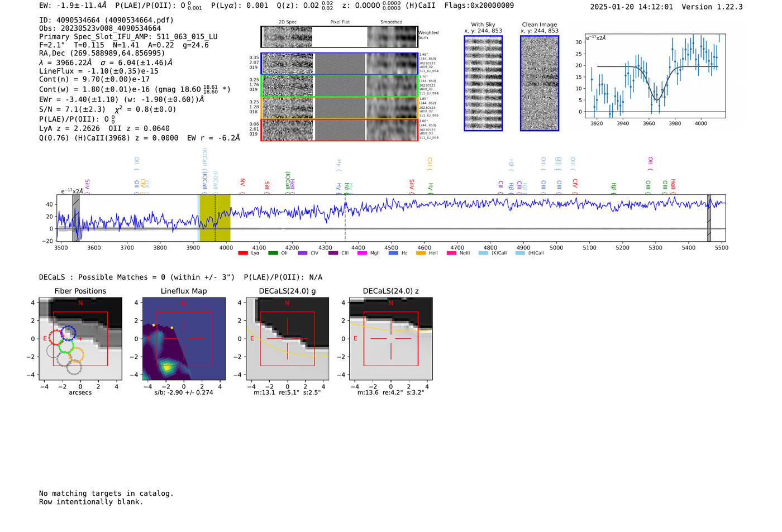Open the DECaLS(24.0) g image

pos(287,338)
